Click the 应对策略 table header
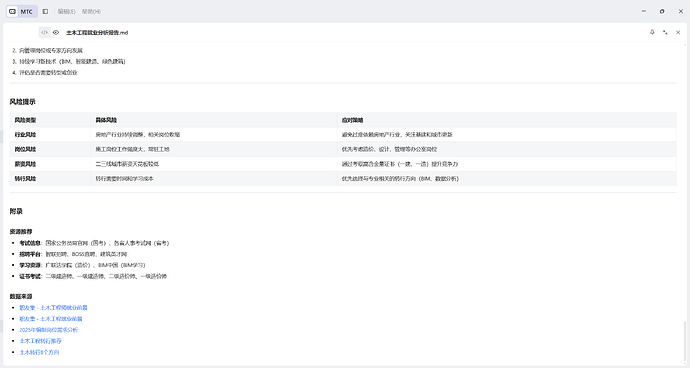690x368 pixels. tap(506, 120)
